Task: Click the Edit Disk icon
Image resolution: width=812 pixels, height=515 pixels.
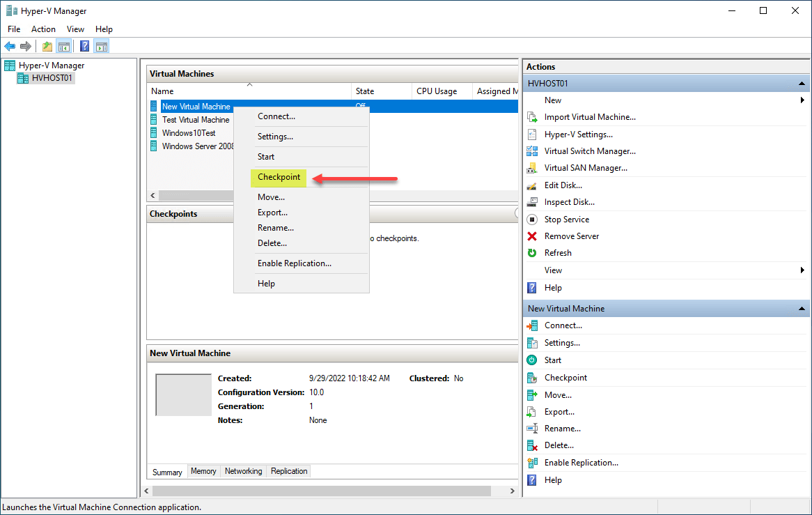Action: (x=532, y=185)
